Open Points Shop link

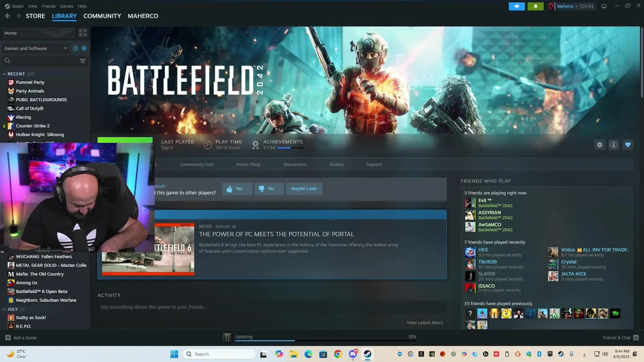[249, 164]
